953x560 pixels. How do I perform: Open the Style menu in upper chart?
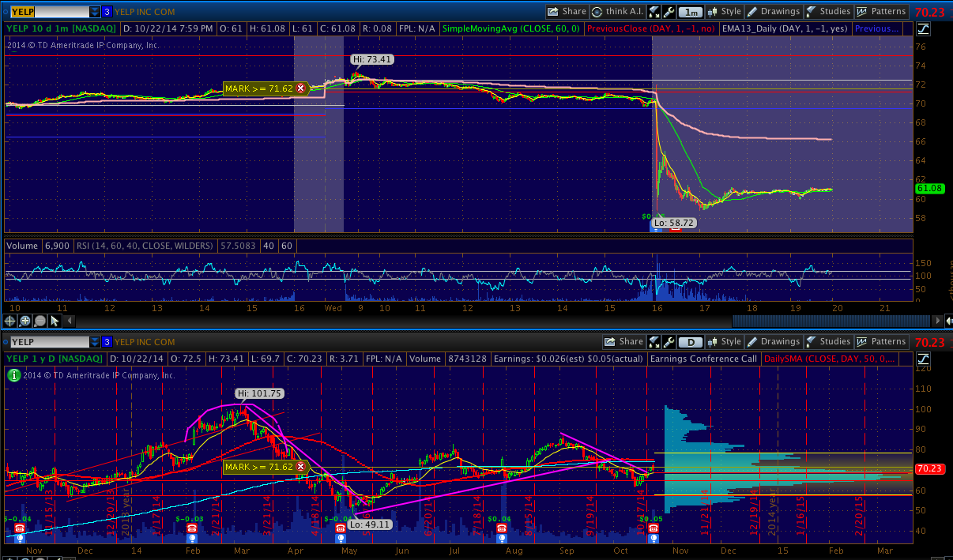[x=725, y=12]
